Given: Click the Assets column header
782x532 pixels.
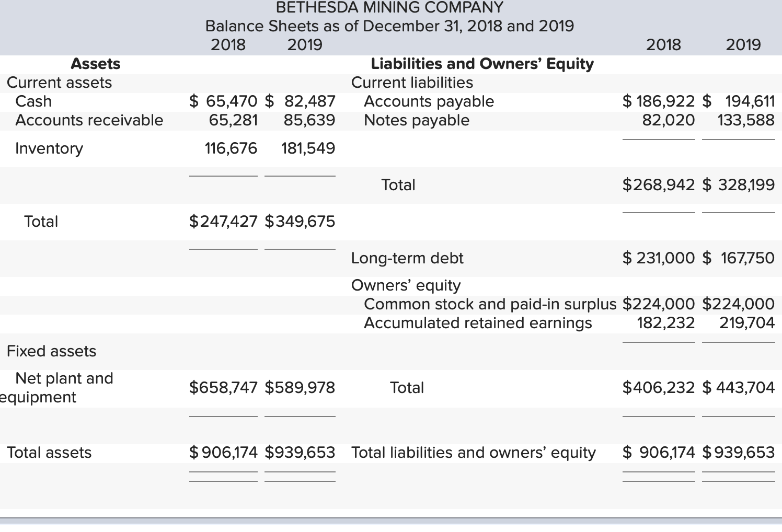Looking at the screenshot, I should click(x=95, y=64).
